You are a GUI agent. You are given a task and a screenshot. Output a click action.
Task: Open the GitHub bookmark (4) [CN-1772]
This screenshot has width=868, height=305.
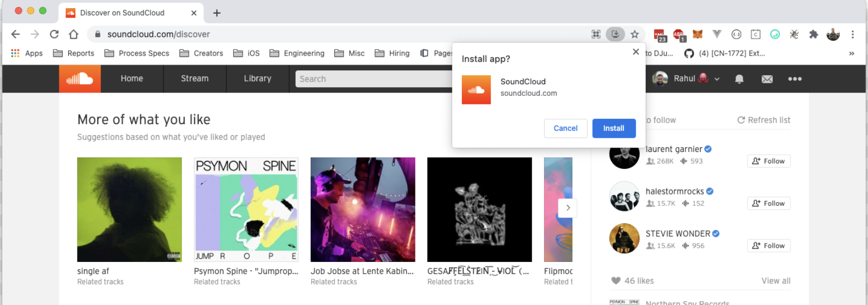[x=725, y=53]
